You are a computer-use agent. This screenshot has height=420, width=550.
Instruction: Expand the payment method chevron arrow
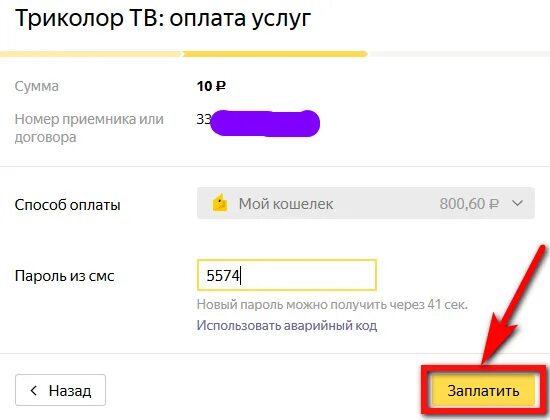pyautogui.click(x=518, y=203)
